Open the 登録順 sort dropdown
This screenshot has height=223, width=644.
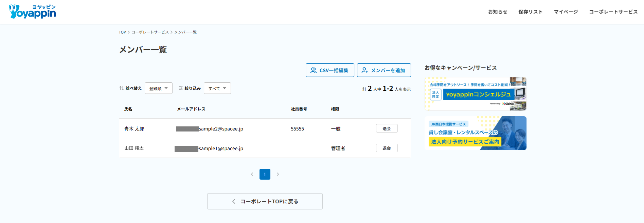point(158,88)
